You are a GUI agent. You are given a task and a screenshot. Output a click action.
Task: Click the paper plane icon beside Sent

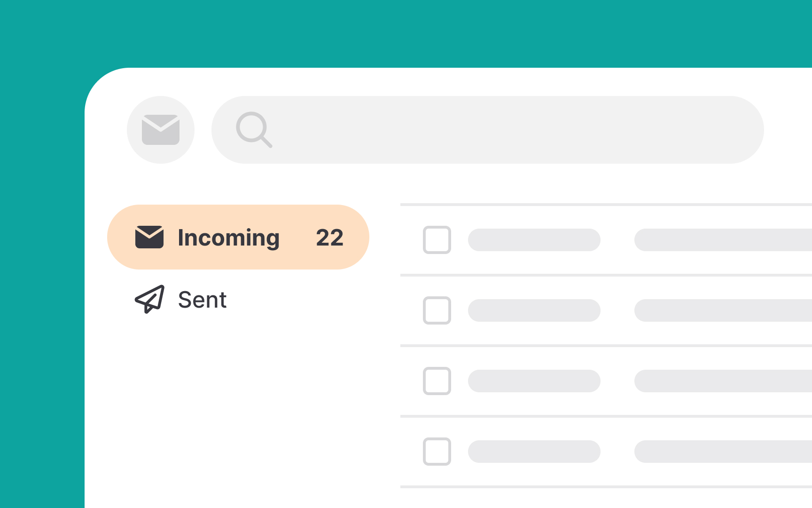pyautogui.click(x=149, y=299)
